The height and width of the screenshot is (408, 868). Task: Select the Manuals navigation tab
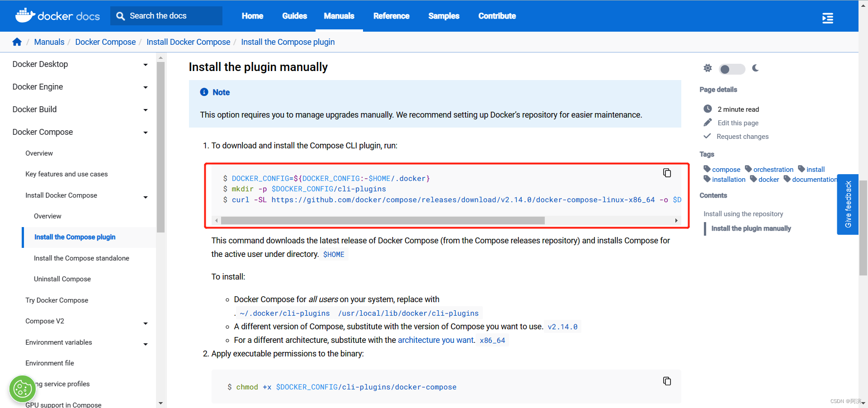[x=339, y=16]
